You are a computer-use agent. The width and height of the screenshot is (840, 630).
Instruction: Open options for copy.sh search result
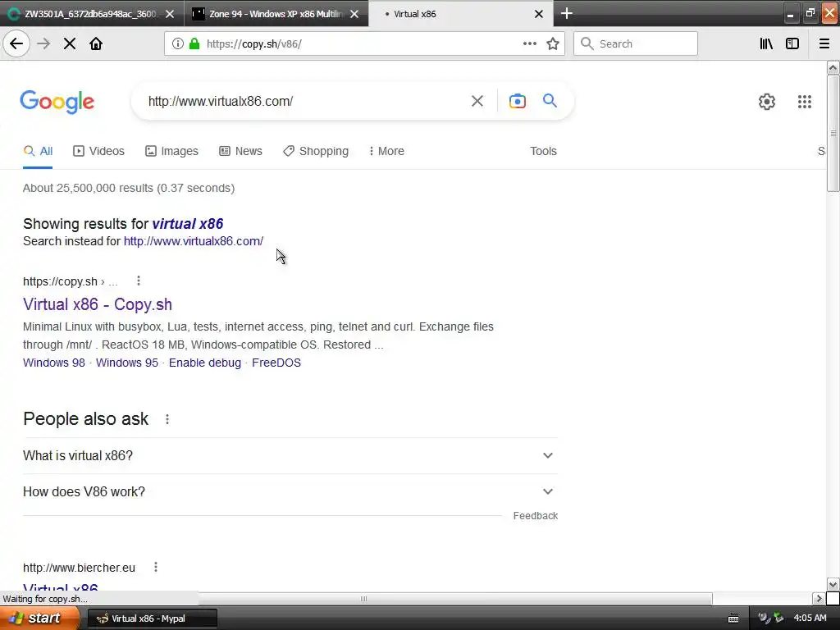[138, 281]
